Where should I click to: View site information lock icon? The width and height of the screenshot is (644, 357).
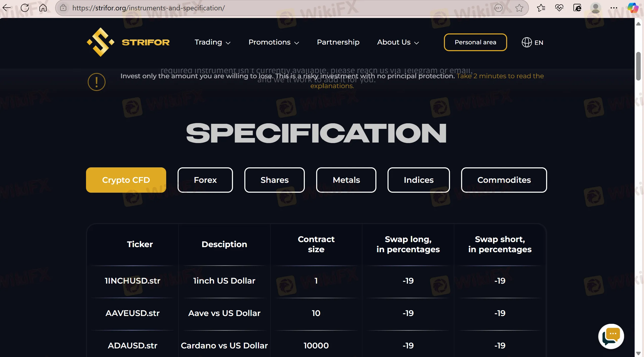(x=63, y=8)
